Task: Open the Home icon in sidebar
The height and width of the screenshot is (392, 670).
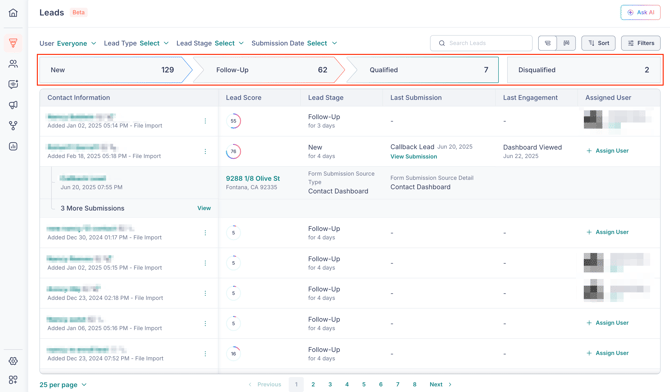Action: tap(13, 13)
